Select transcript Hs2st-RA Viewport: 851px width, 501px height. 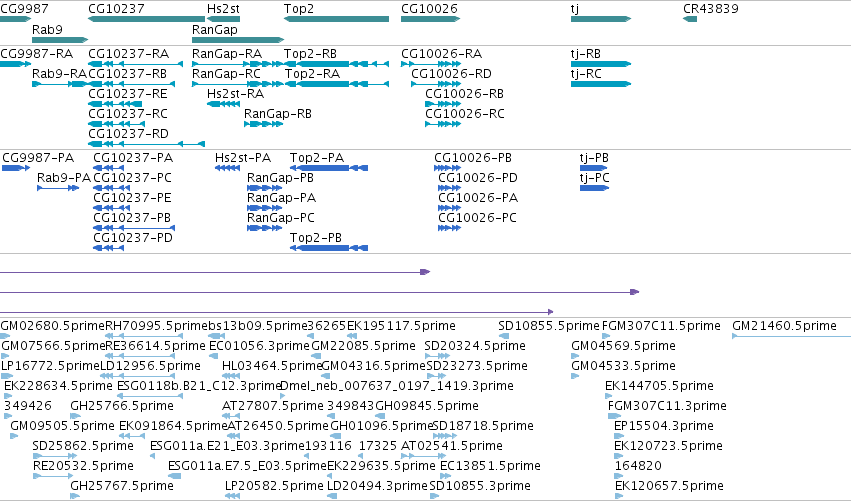[223, 104]
